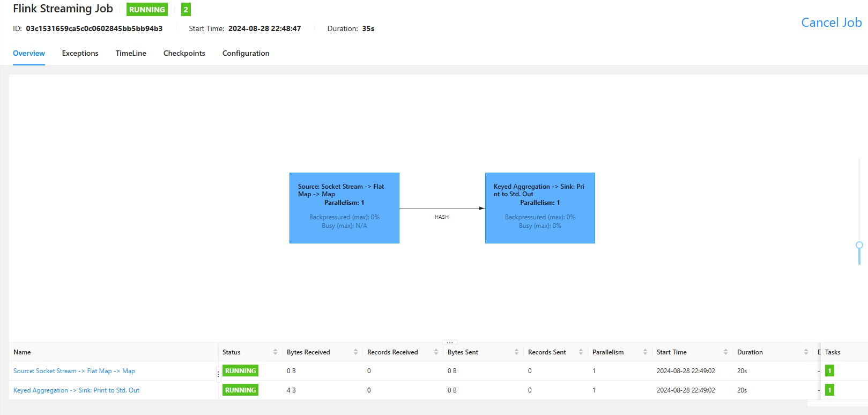Image resolution: width=868 pixels, height=415 pixels.
Task: Click the HASH edge label
Action: click(442, 217)
